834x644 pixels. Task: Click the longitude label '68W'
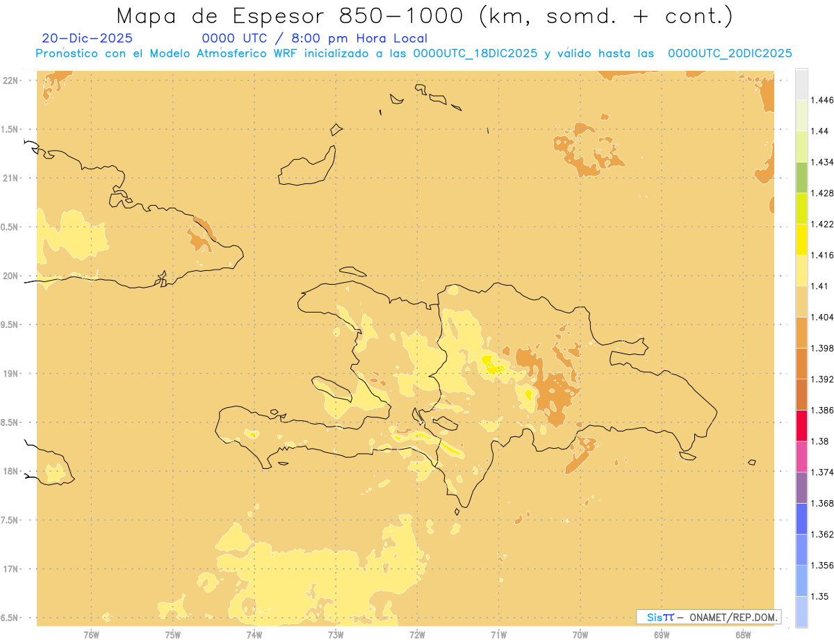(743, 635)
